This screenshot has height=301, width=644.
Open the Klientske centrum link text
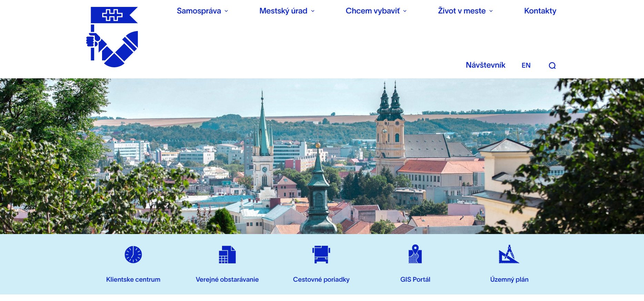click(133, 280)
